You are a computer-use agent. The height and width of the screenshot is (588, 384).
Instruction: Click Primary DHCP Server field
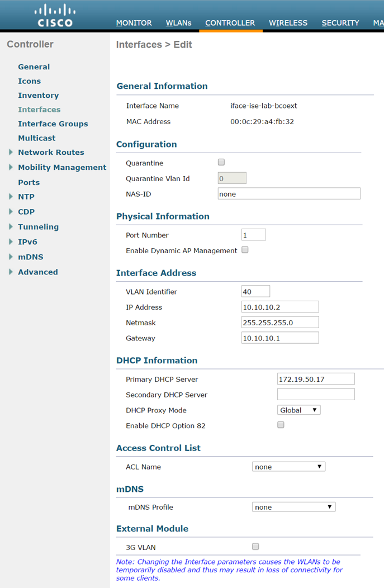pyautogui.click(x=316, y=379)
